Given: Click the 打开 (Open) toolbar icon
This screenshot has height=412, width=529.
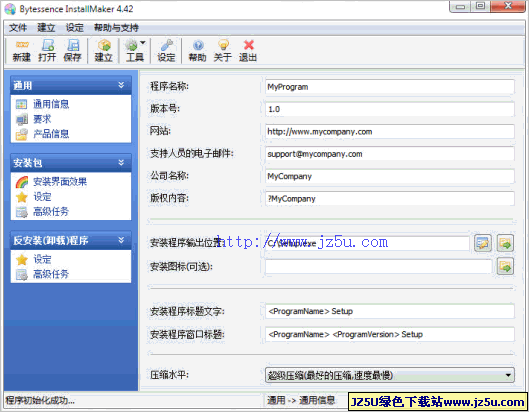Looking at the screenshot, I should click(47, 51).
